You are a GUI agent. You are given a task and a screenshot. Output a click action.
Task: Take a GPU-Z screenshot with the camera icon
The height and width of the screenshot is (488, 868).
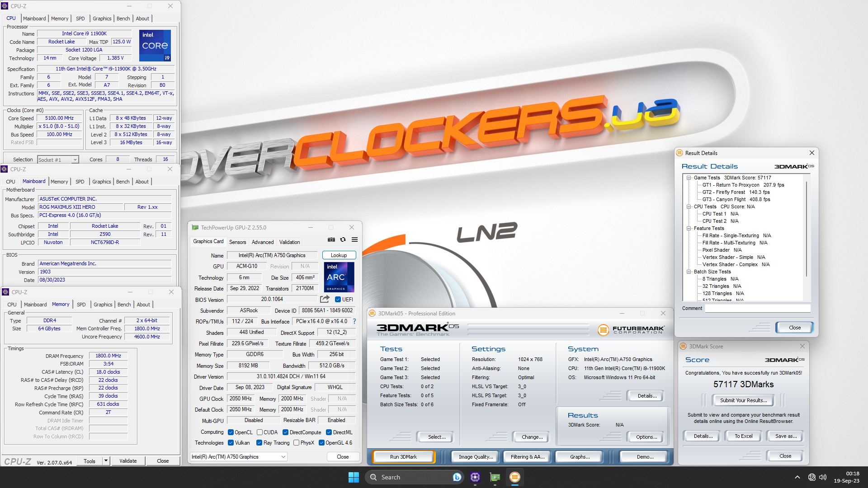pyautogui.click(x=331, y=240)
